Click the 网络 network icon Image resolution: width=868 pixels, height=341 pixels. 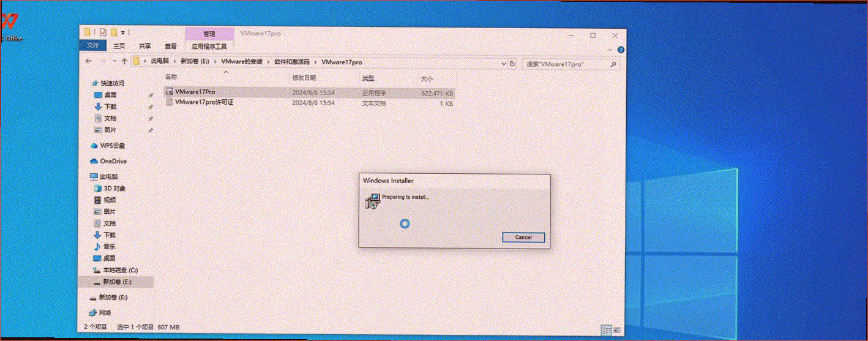[x=93, y=313]
